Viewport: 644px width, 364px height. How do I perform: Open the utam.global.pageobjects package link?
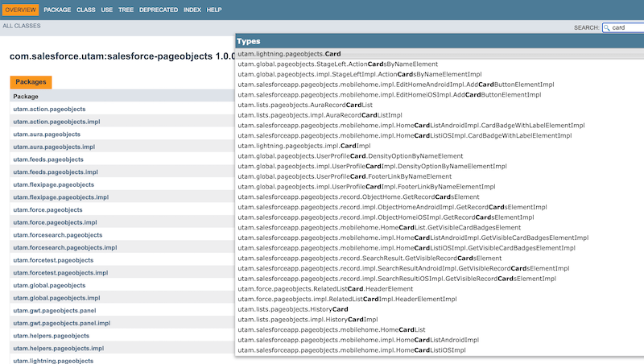(x=48, y=285)
